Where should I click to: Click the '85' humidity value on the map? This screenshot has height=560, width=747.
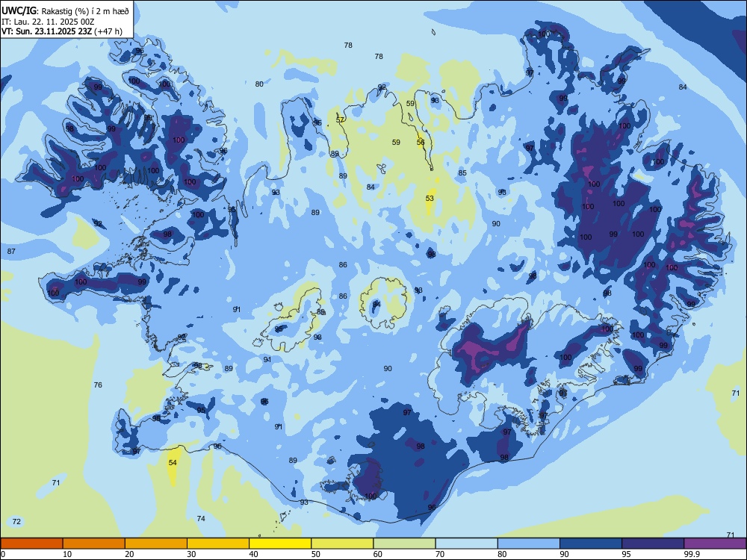click(462, 172)
